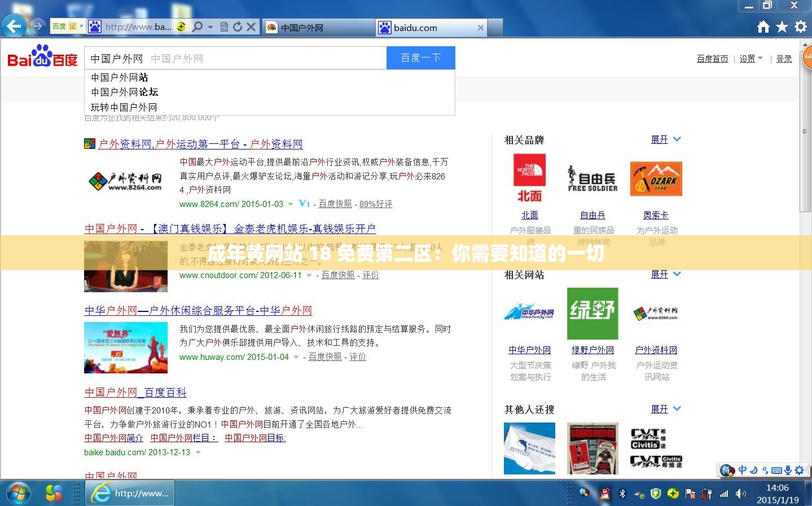Click the browser address bar URL
812x506 pixels.
coord(138,27)
